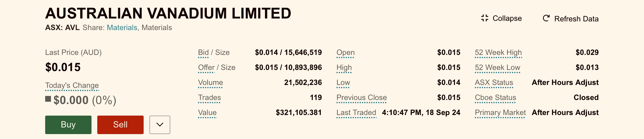Click the Bid / Size label
Screen dimensions: 644x139
coord(214,52)
